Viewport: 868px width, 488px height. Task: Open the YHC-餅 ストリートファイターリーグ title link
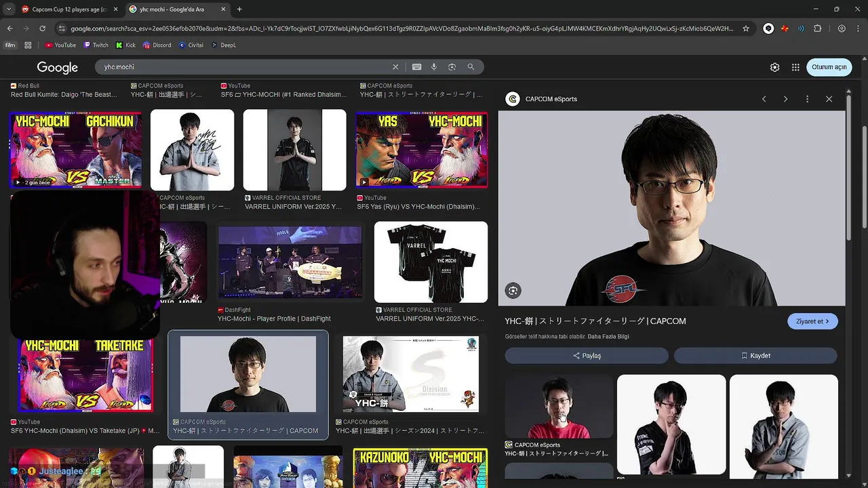(x=595, y=321)
